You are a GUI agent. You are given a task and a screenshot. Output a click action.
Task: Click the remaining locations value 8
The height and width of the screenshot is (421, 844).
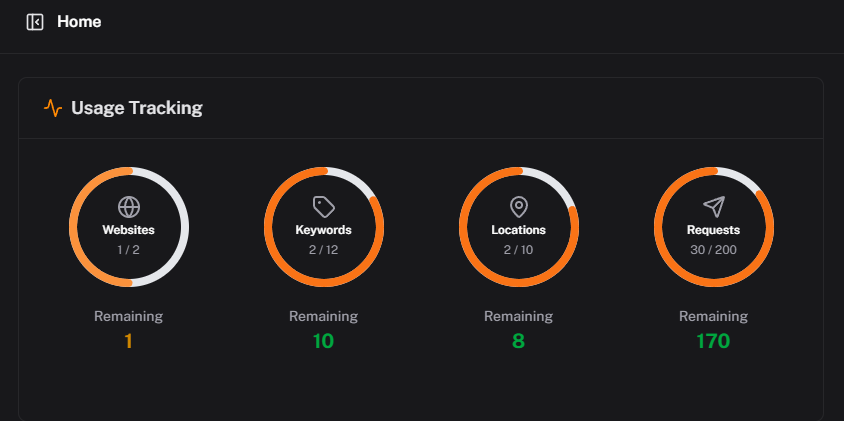pyautogui.click(x=518, y=341)
